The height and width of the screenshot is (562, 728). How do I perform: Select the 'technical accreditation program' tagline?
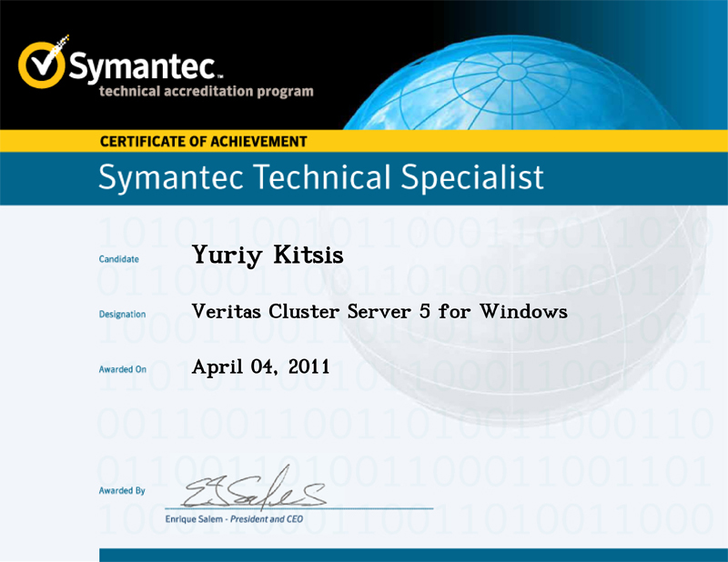(207, 91)
